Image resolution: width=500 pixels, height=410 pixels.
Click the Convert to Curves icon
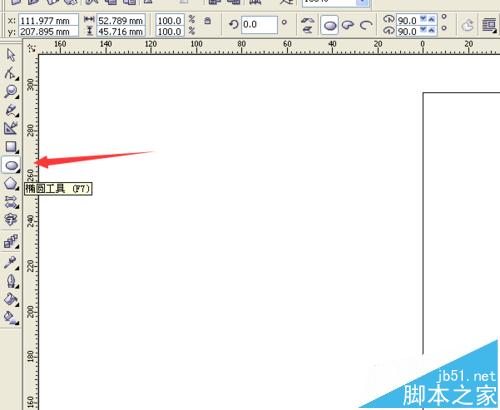click(x=467, y=25)
